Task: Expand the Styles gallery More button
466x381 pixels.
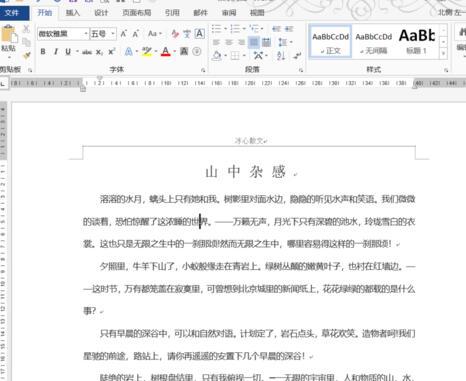Action: point(444,53)
